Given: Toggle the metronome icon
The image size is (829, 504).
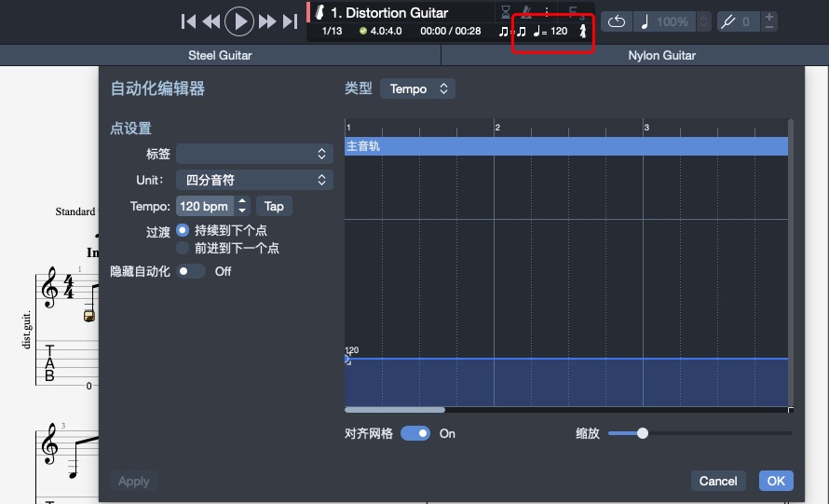Looking at the screenshot, I should [526, 11].
